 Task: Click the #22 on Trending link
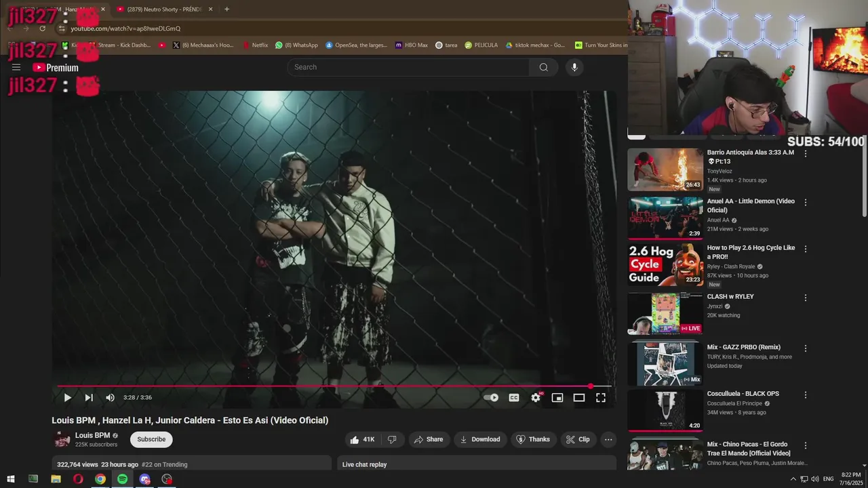(164, 464)
